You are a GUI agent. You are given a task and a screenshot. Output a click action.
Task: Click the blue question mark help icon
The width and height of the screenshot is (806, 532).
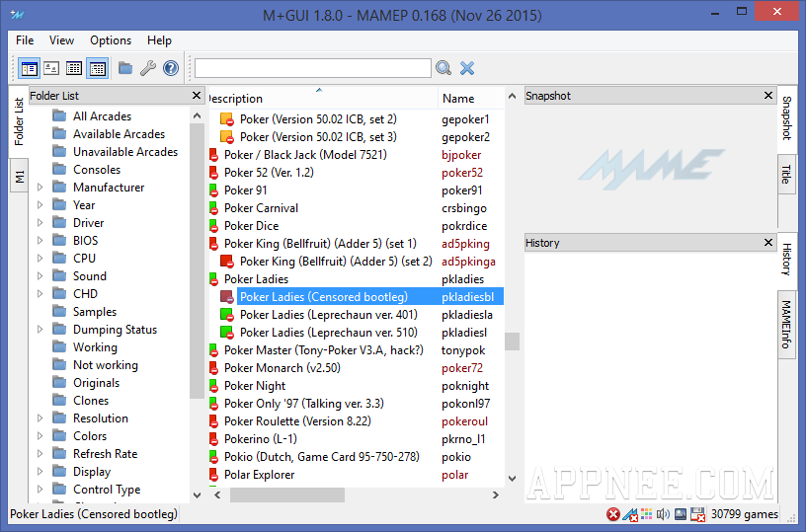coord(171,68)
